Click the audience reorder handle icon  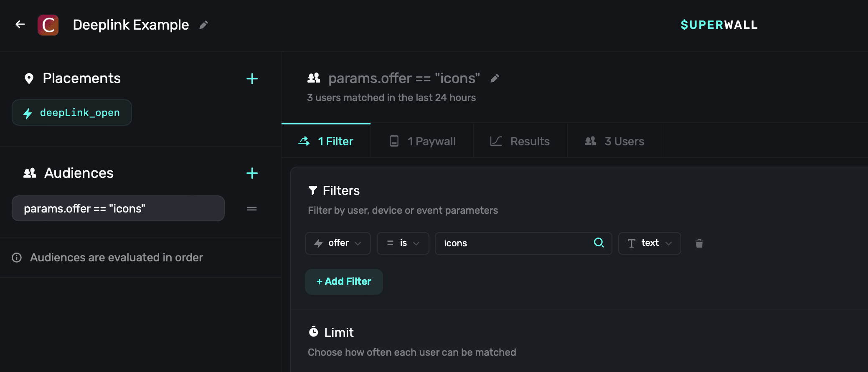[x=252, y=209]
